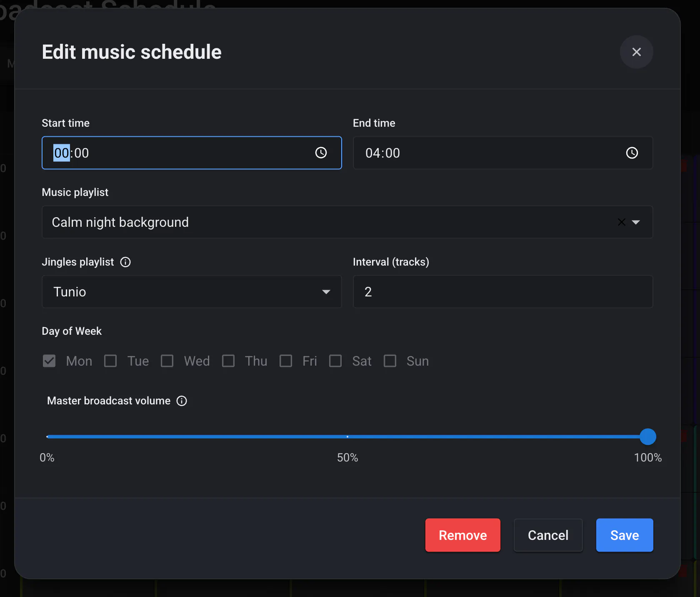700x597 pixels.
Task: Check the Sat checkbox
Action: click(x=335, y=361)
